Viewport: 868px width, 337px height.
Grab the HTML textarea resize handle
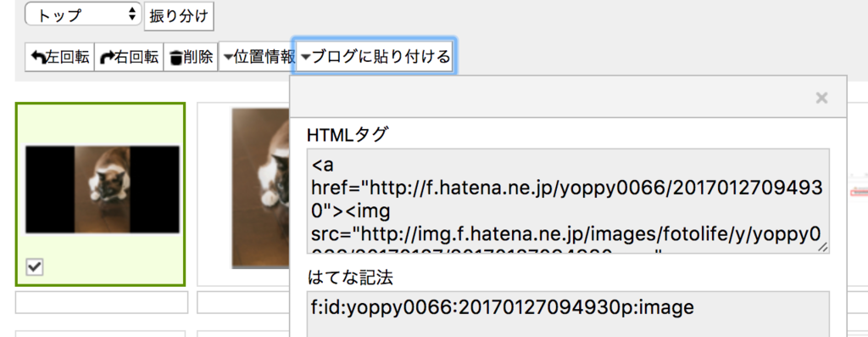click(822, 247)
